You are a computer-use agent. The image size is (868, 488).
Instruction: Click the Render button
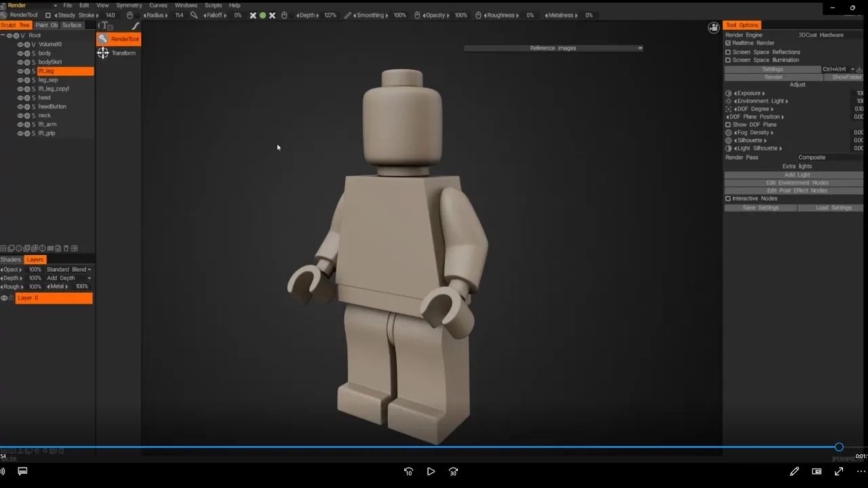(773, 77)
